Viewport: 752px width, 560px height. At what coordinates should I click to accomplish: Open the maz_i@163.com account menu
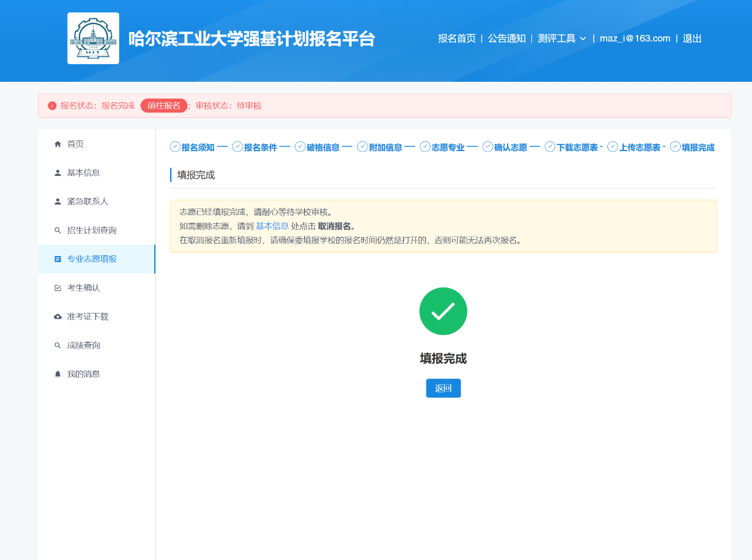click(635, 39)
